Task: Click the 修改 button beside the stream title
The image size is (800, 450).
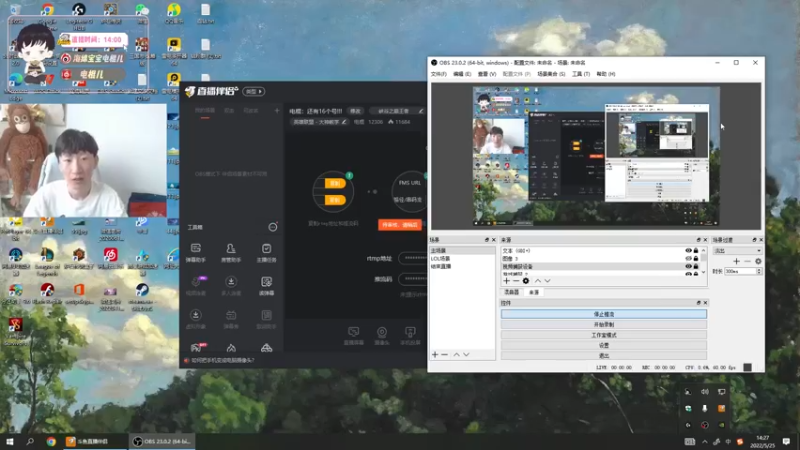Action: (355, 111)
